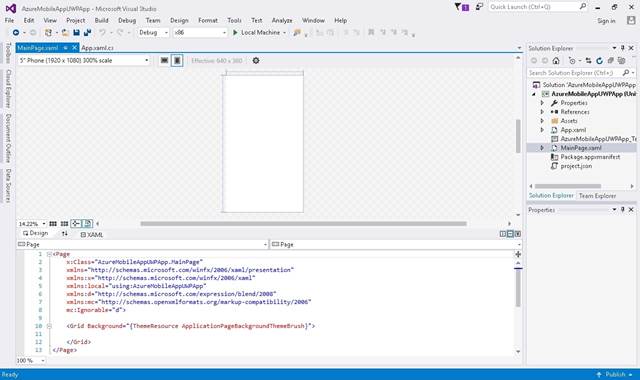640x380 pixels.
Task: Click the Pending Changes Filter icon
Action: [573, 60]
